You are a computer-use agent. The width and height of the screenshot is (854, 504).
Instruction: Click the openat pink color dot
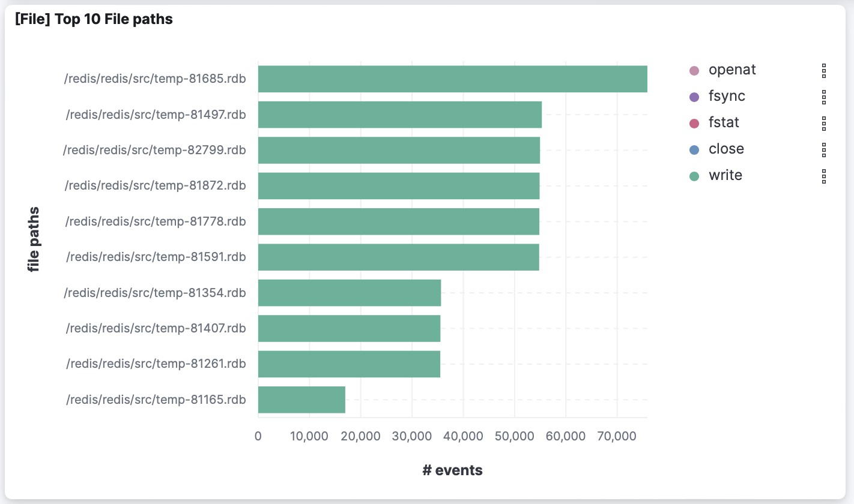pyautogui.click(x=694, y=71)
